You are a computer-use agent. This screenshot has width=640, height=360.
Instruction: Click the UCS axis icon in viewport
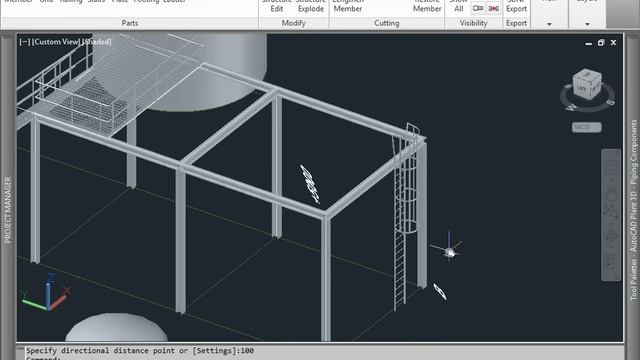click(47, 293)
